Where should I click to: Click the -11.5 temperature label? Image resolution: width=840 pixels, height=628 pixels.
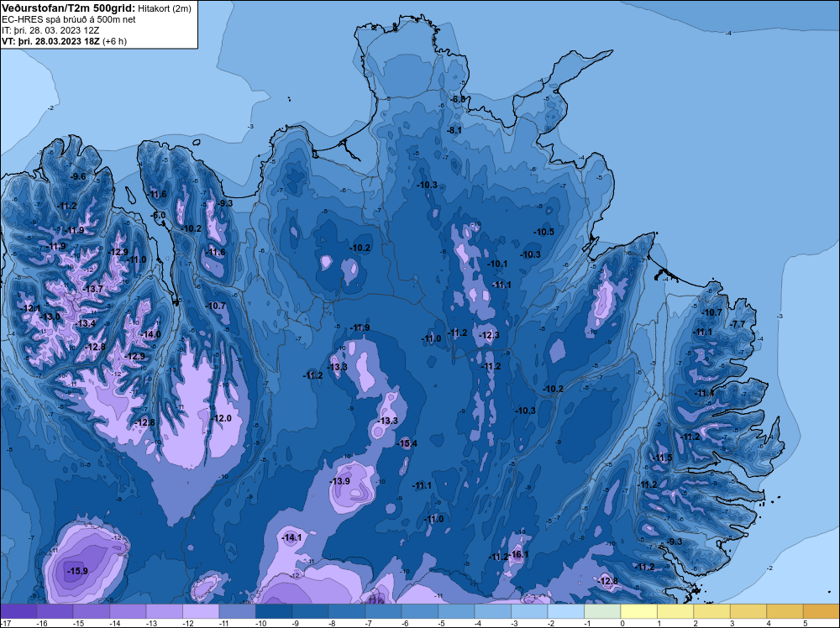point(662,458)
